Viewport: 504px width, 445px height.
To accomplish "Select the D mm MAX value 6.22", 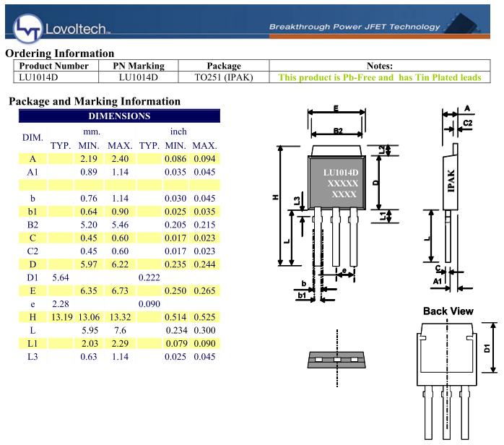I will pyautogui.click(x=120, y=264).
